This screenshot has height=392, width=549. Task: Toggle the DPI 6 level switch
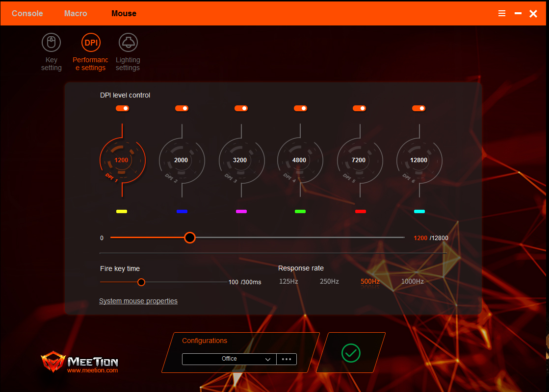418,108
